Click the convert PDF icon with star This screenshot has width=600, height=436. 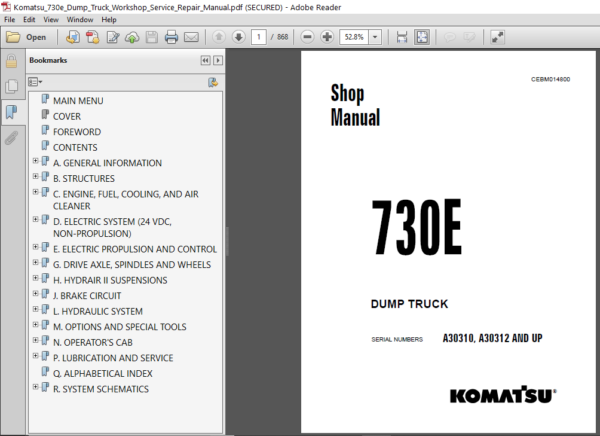click(x=93, y=37)
